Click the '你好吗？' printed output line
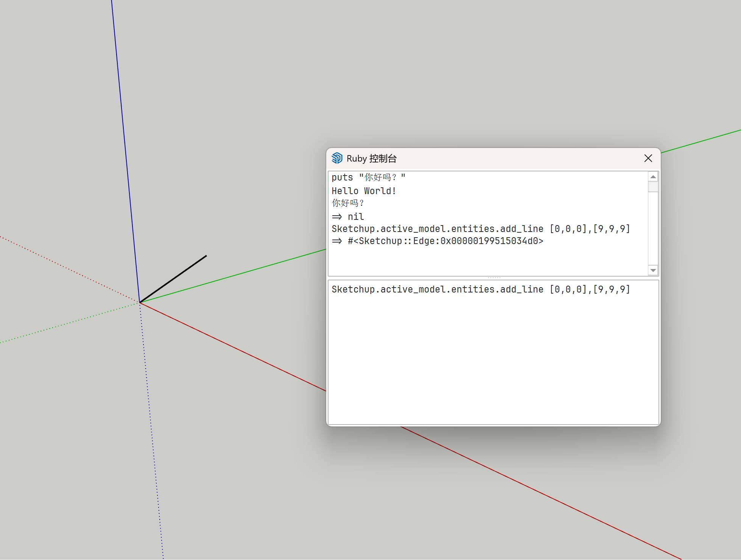Image resolution: width=741 pixels, height=560 pixels. point(348,203)
